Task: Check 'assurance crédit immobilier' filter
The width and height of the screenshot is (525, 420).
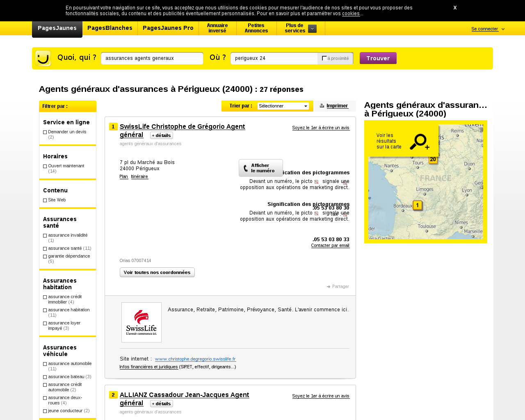Action: coord(45,297)
